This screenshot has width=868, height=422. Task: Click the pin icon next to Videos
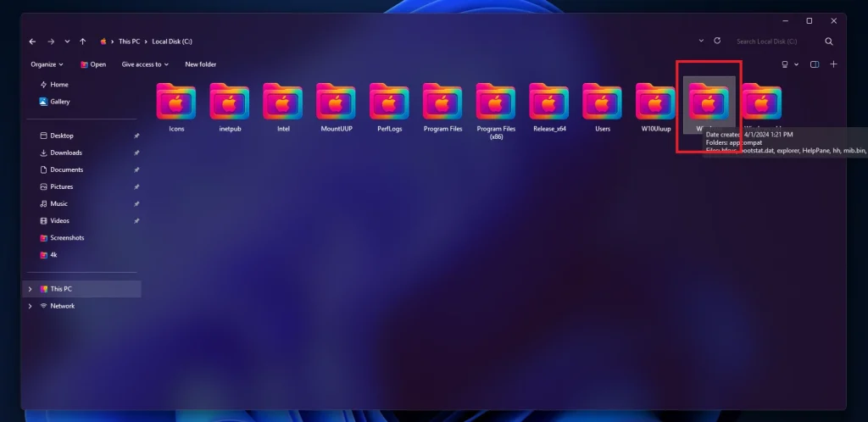tap(136, 221)
